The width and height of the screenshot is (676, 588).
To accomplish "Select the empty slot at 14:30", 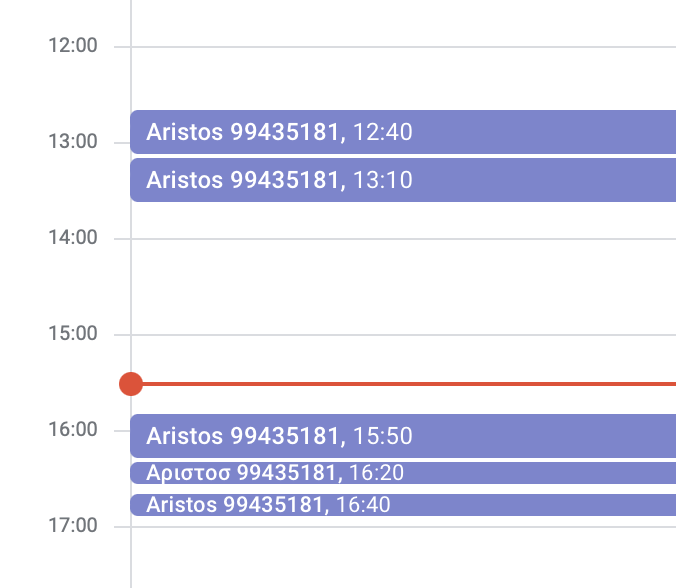I will [x=403, y=310].
